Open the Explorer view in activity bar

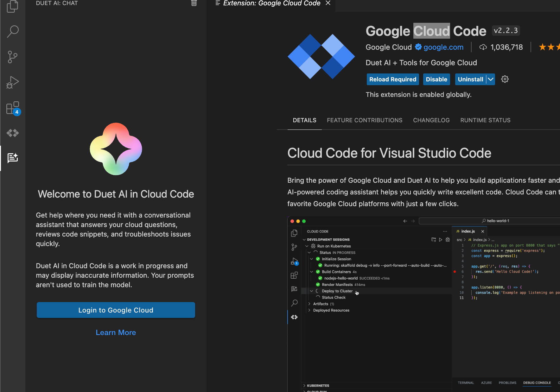13,6
